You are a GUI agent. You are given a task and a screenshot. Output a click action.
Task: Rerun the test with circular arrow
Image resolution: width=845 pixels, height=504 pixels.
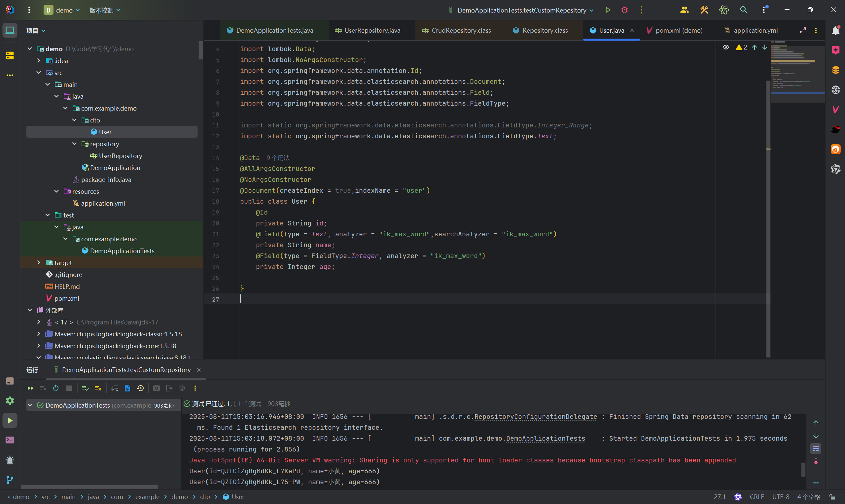click(56, 388)
